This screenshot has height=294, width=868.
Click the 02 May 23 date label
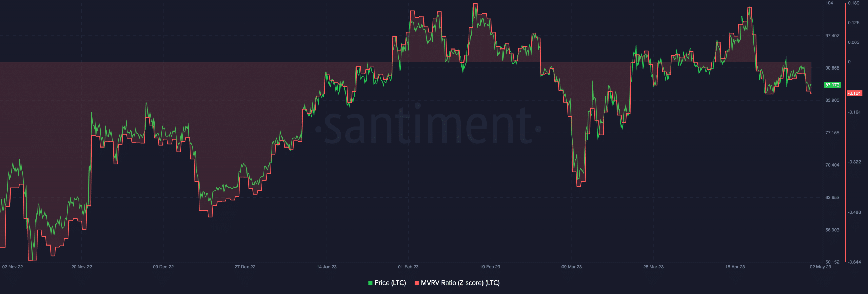click(x=821, y=267)
